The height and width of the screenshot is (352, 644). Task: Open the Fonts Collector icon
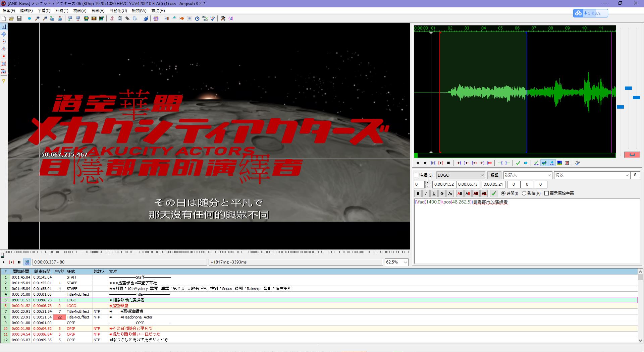pos(135,18)
